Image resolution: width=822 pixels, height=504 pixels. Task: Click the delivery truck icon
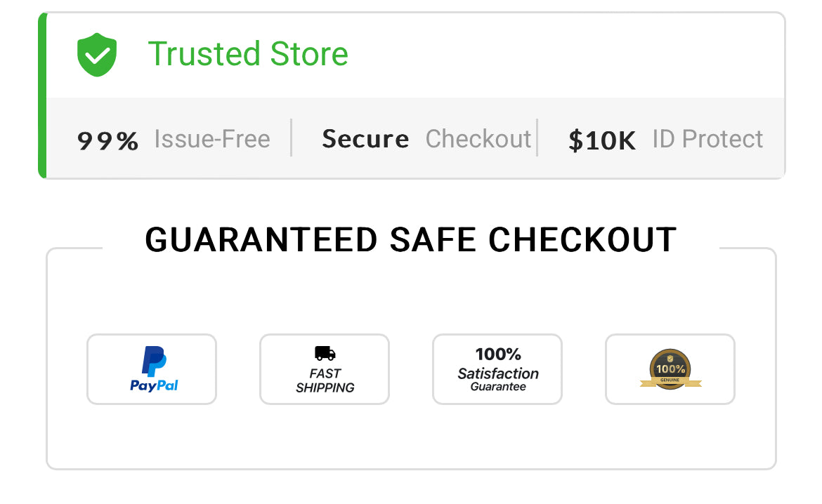click(325, 353)
